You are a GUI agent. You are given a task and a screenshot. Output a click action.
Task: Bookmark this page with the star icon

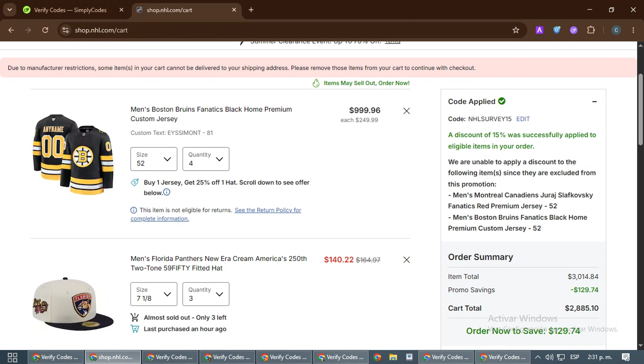(x=516, y=30)
